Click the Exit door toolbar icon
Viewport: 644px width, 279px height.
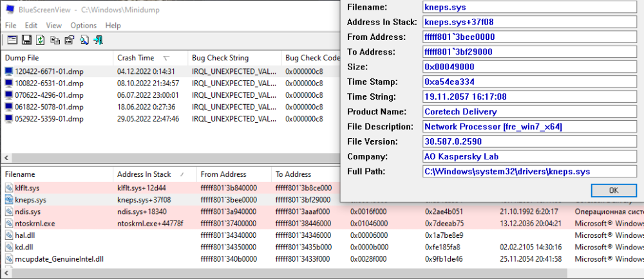tap(99, 40)
